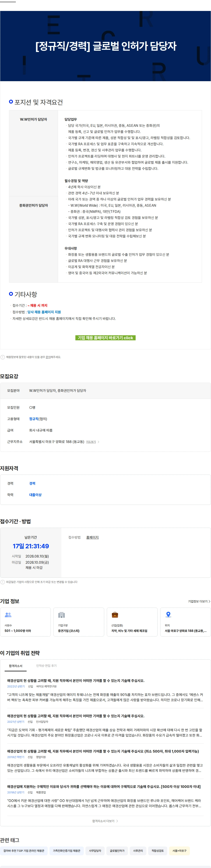
Task: Click the 가족친화인증기업 채용관 tag
Action: click(x=67, y=851)
